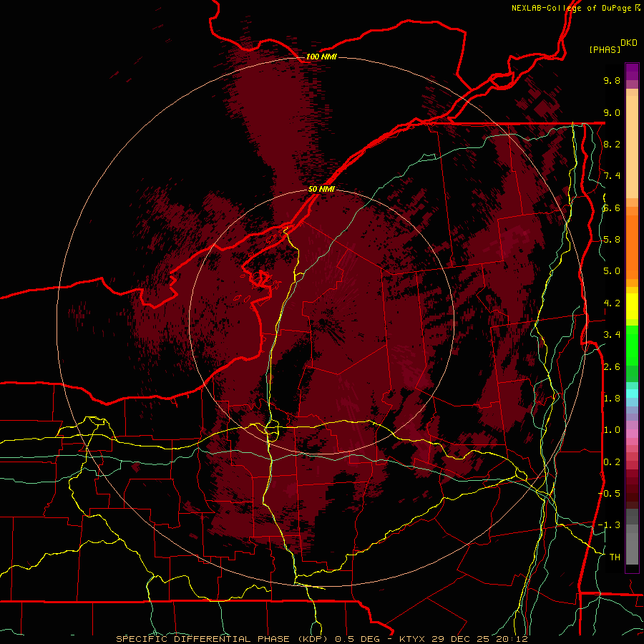This screenshot has width=644, height=644.
Task: Click the 1.0 legend value
Action: (612, 430)
